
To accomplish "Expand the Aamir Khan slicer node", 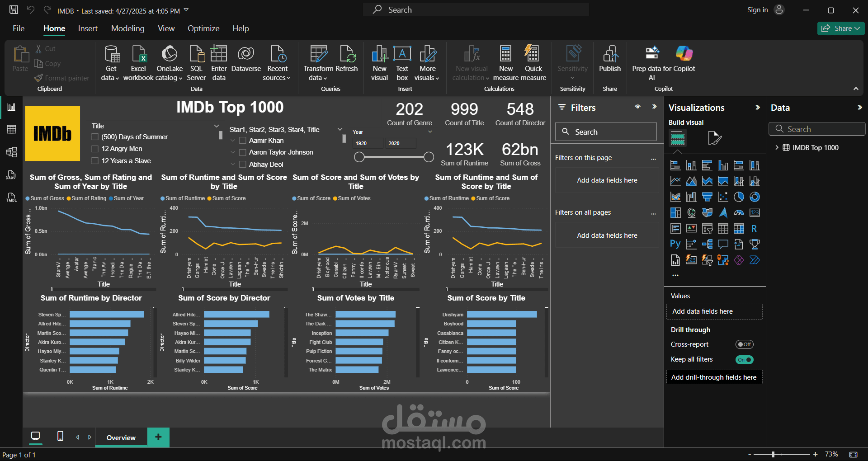I will coord(233,141).
